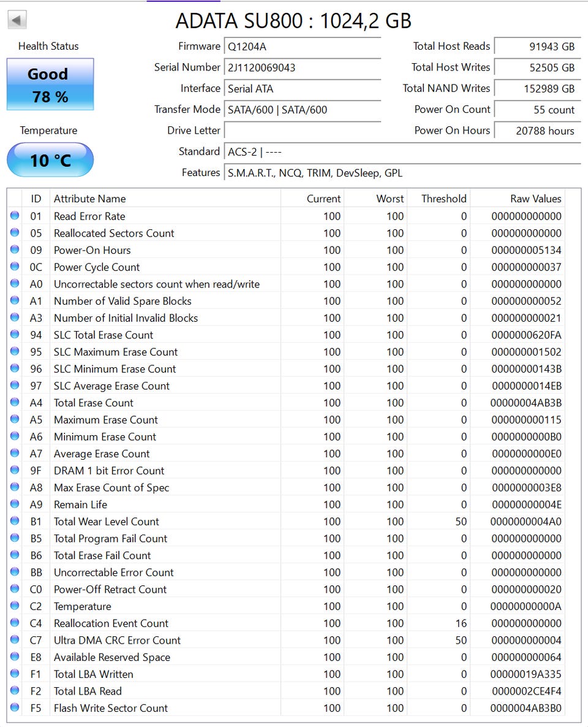This screenshot has width=588, height=727.
Task: Click the status dot for Power-On Hours
Action: click(15, 249)
